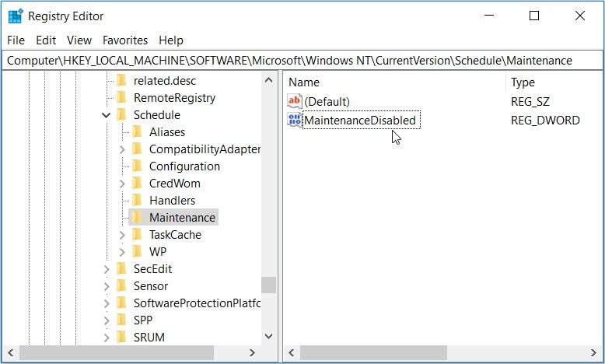This screenshot has height=364, width=605.
Task: Select the Handlers folder icon
Action: [x=137, y=201]
